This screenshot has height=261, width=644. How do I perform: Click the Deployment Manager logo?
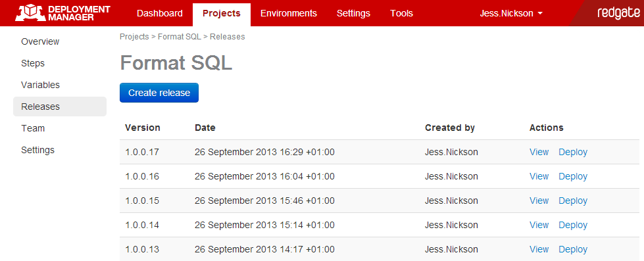(62, 12)
